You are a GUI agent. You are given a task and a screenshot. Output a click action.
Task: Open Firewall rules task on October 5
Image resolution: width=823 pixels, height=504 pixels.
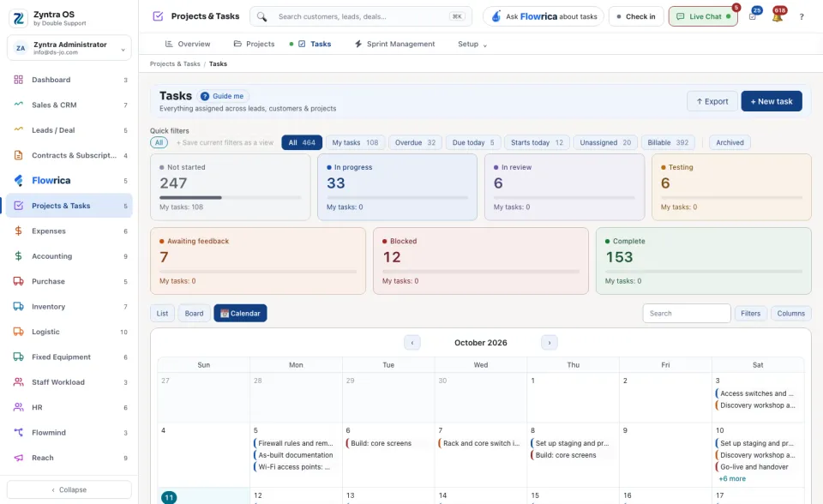click(x=294, y=444)
